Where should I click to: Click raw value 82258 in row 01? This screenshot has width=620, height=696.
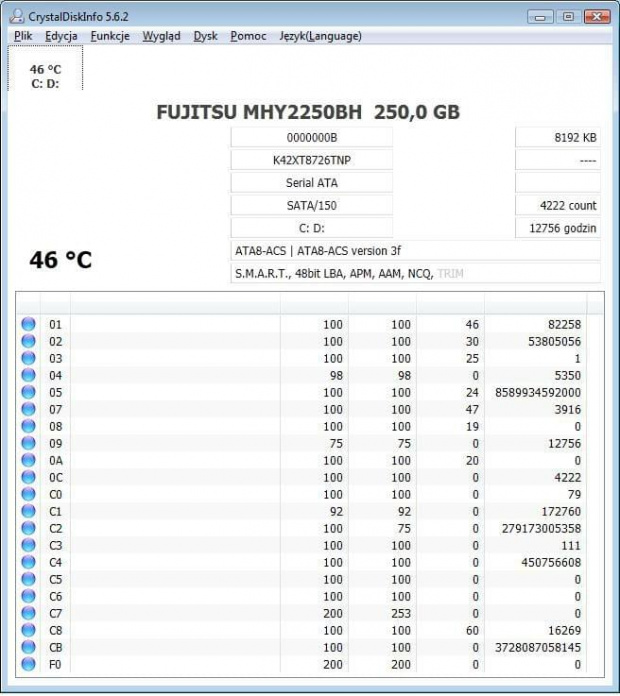564,324
